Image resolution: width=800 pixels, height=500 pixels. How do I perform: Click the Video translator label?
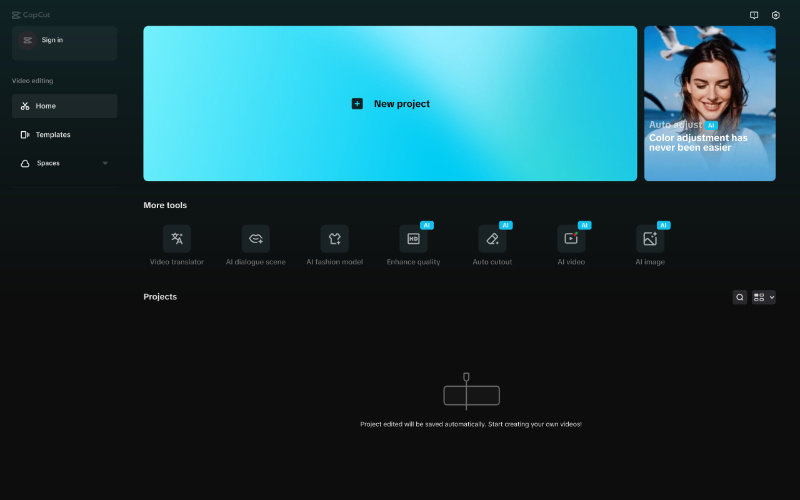tap(177, 262)
